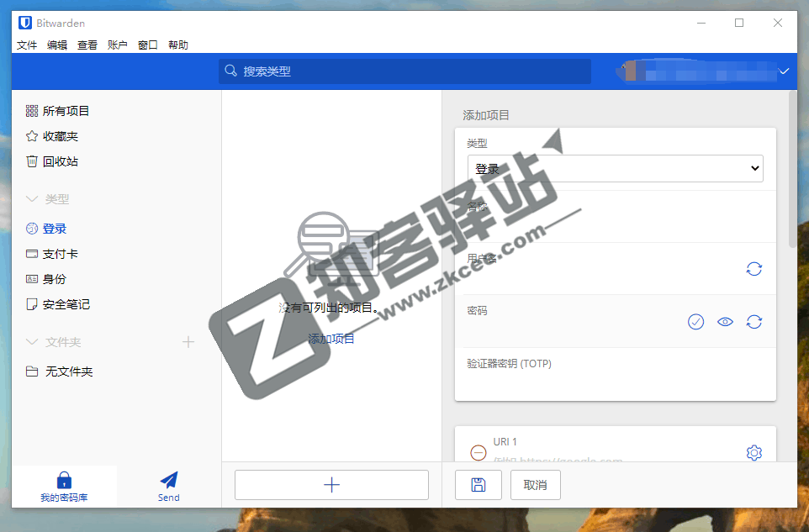Open the 帮助 menu
The height and width of the screenshot is (532, 809).
coord(177,45)
